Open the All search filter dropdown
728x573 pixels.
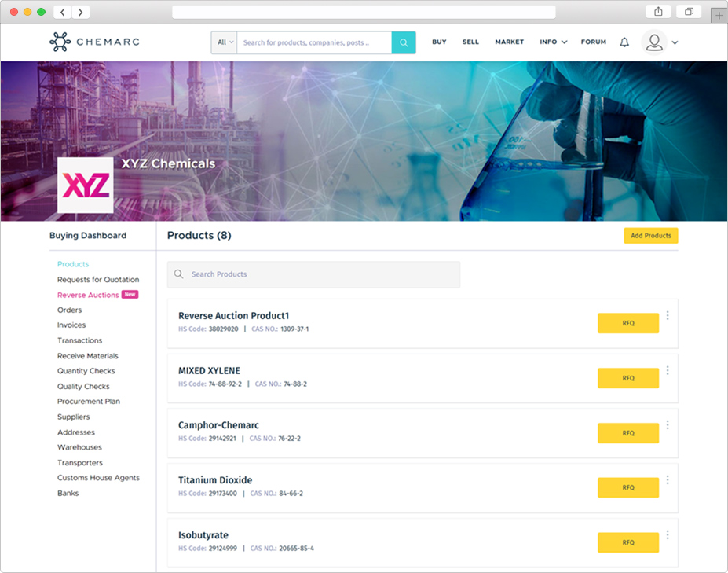pos(225,42)
